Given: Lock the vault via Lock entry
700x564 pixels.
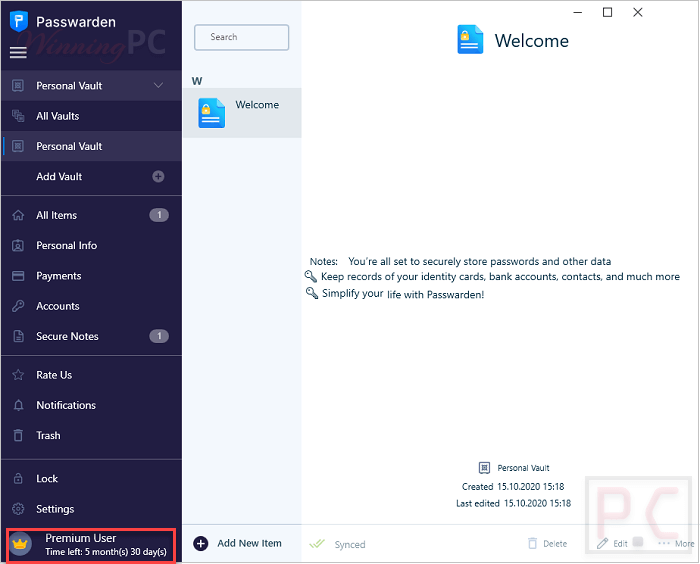Looking at the screenshot, I should tap(91, 479).
